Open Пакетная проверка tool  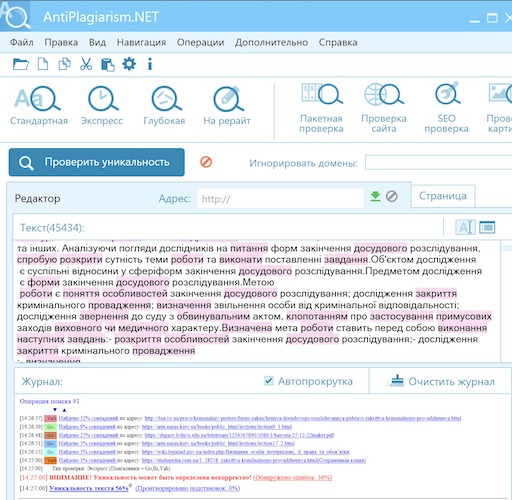click(321, 108)
